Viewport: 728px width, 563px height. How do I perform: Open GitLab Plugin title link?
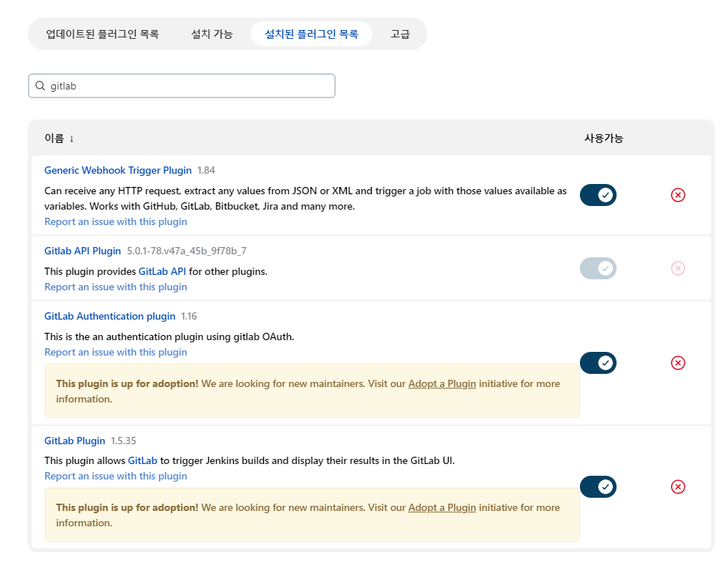[x=75, y=441]
